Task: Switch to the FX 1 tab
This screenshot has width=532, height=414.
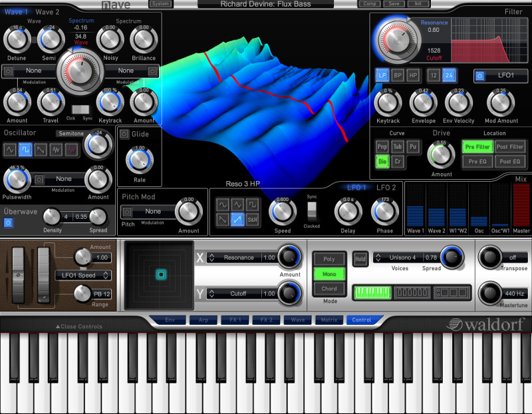Action: coord(235,320)
